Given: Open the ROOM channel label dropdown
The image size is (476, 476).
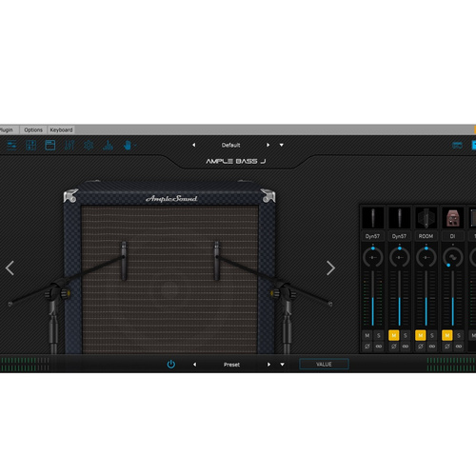Looking at the screenshot, I should [426, 236].
